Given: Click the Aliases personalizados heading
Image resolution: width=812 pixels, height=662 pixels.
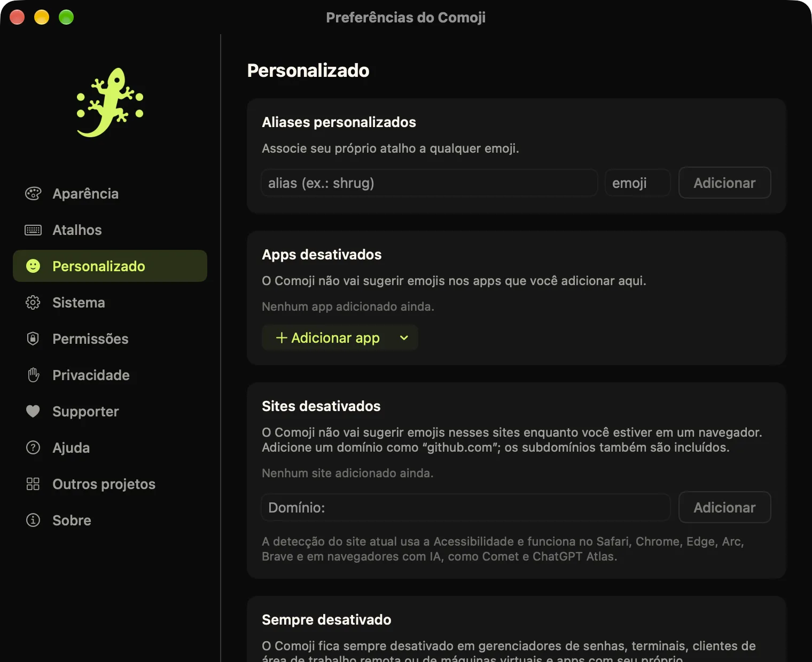Looking at the screenshot, I should point(339,122).
